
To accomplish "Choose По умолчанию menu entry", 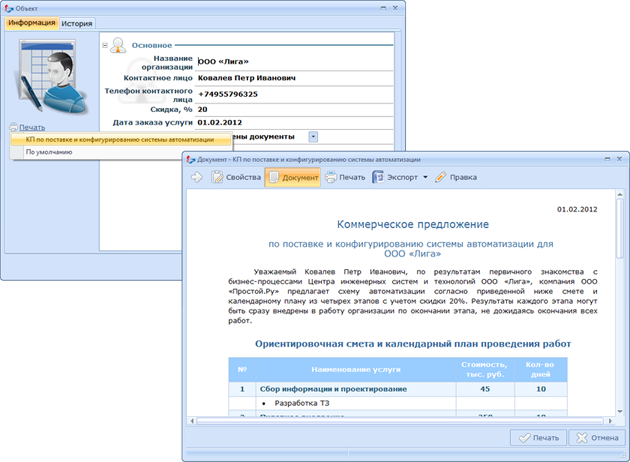I will (121, 152).
